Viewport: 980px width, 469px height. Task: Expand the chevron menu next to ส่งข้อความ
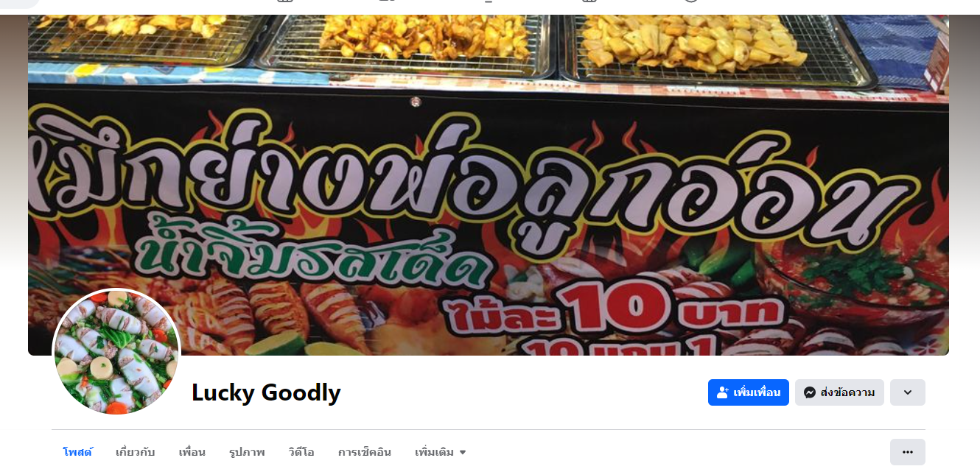(x=908, y=392)
